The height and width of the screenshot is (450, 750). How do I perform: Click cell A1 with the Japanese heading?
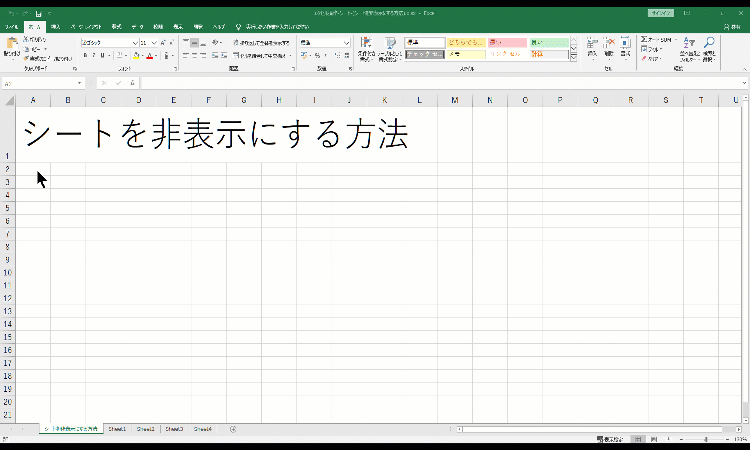pos(33,133)
